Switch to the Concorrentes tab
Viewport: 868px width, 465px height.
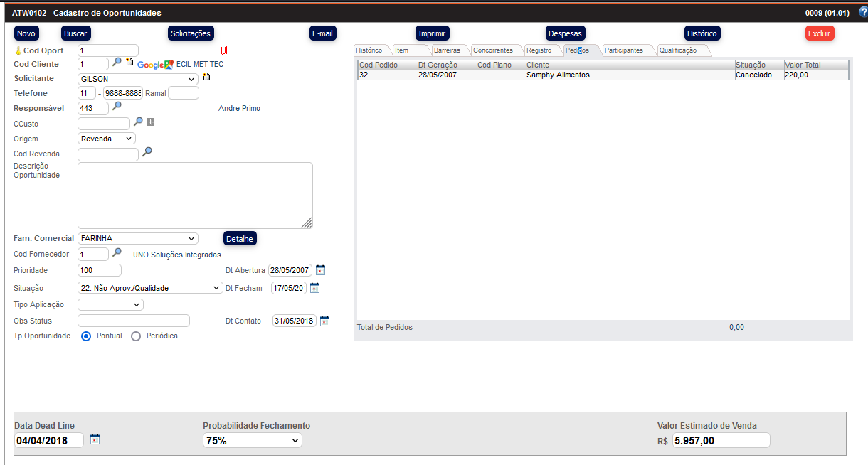(493, 50)
